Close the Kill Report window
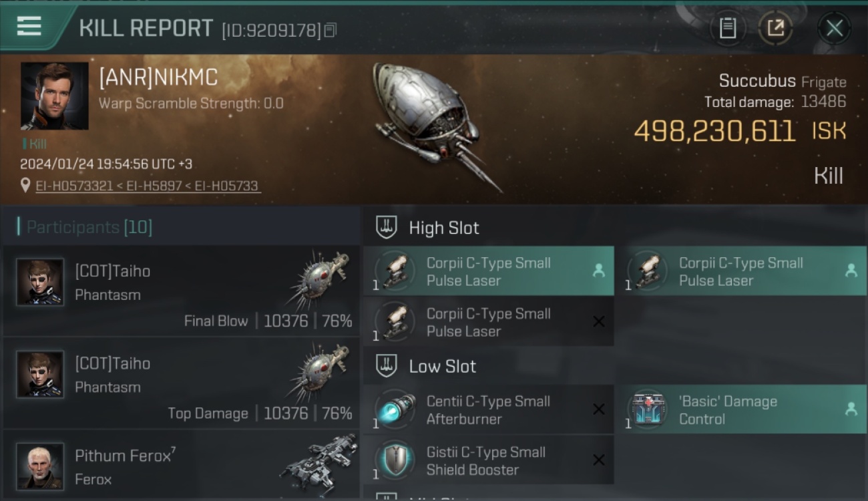Viewport: 868px width, 501px height. (834, 28)
